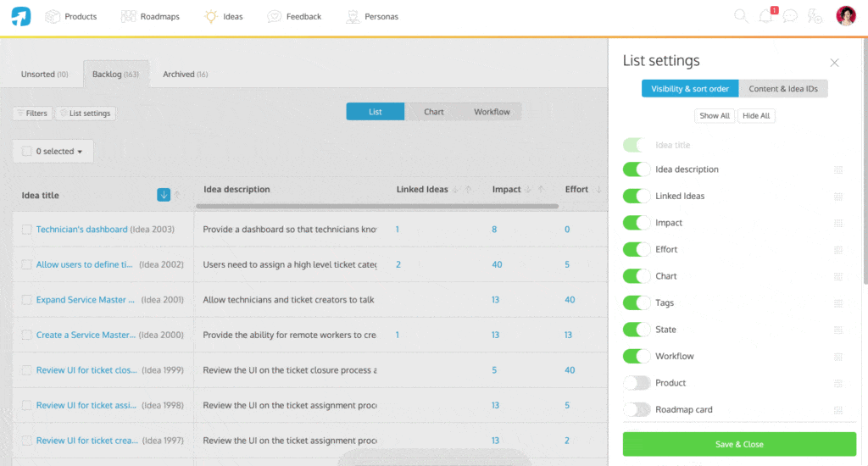The height and width of the screenshot is (466, 868).
Task: Click Show All button
Action: (x=714, y=116)
